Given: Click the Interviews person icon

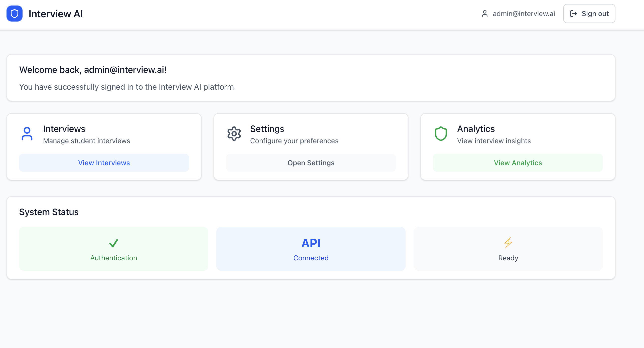Looking at the screenshot, I should pyautogui.click(x=27, y=134).
